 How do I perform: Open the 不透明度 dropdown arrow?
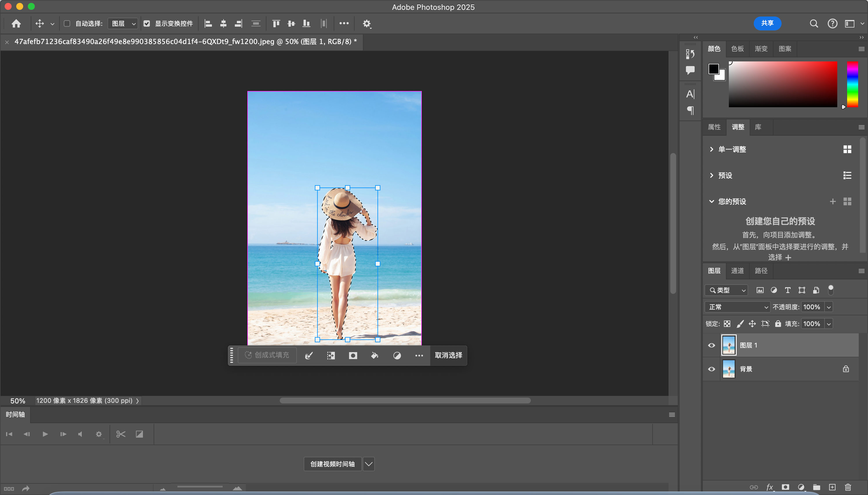[829, 307]
